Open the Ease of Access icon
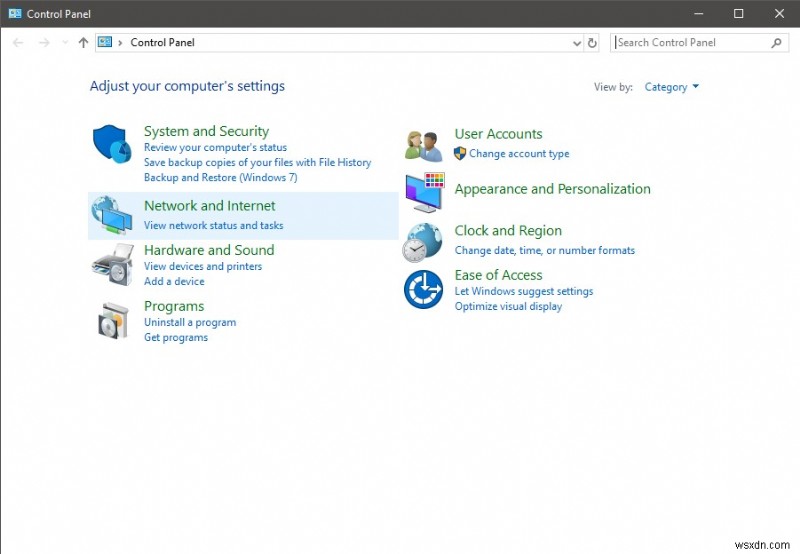This screenshot has width=800, height=554. point(423,290)
